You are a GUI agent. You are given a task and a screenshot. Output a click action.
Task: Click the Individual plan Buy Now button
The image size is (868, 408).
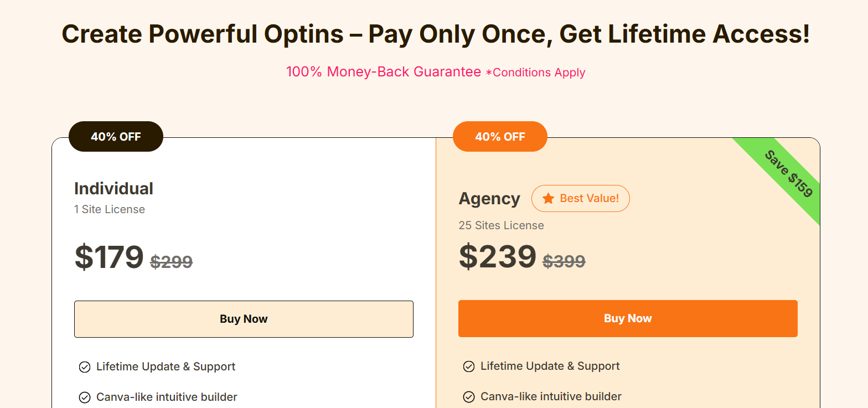point(244,319)
